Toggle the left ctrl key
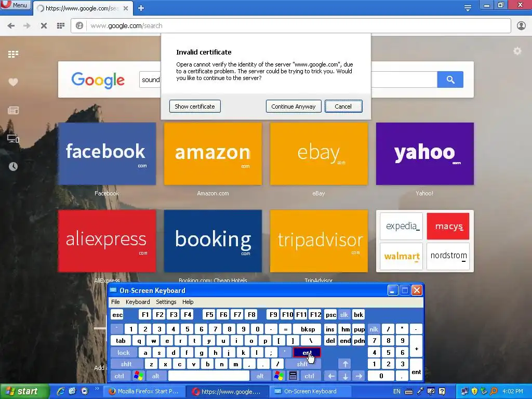This screenshot has height=399, width=532. tap(119, 376)
